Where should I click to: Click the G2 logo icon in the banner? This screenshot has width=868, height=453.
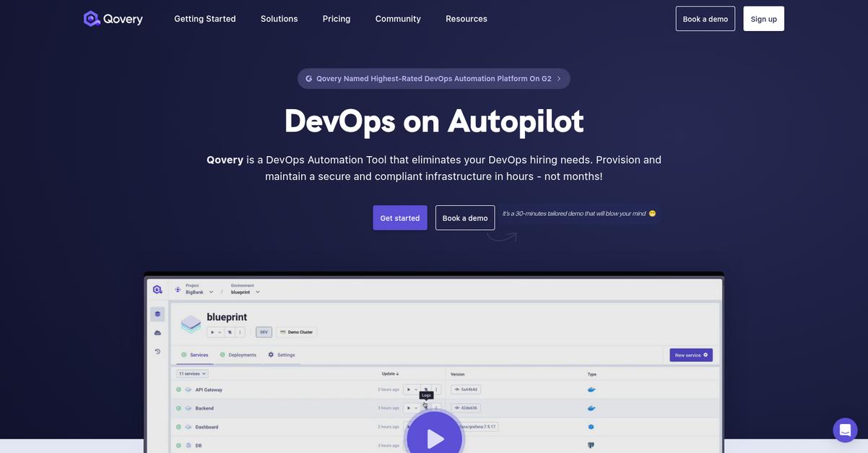point(309,79)
